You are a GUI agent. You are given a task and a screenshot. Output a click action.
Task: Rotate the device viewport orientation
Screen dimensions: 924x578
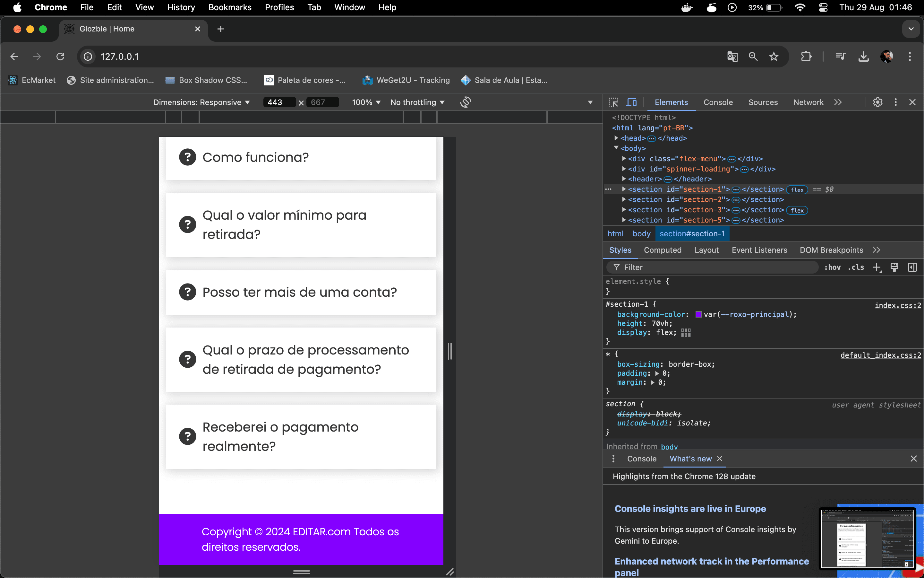(466, 102)
